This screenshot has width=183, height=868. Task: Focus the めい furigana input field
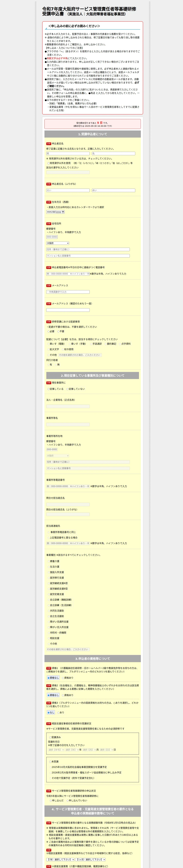(114, 190)
